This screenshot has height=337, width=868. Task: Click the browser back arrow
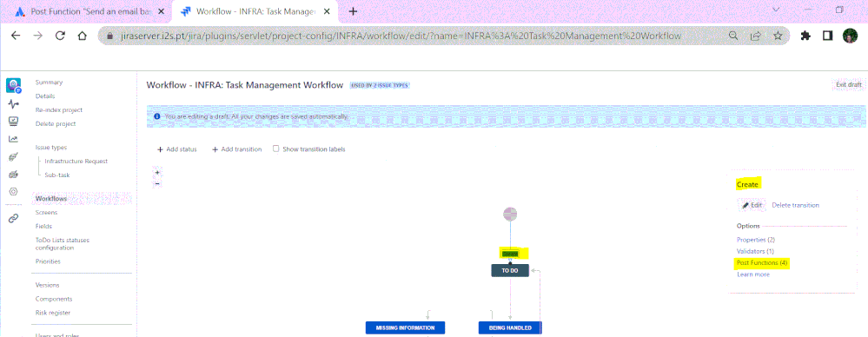[16, 36]
